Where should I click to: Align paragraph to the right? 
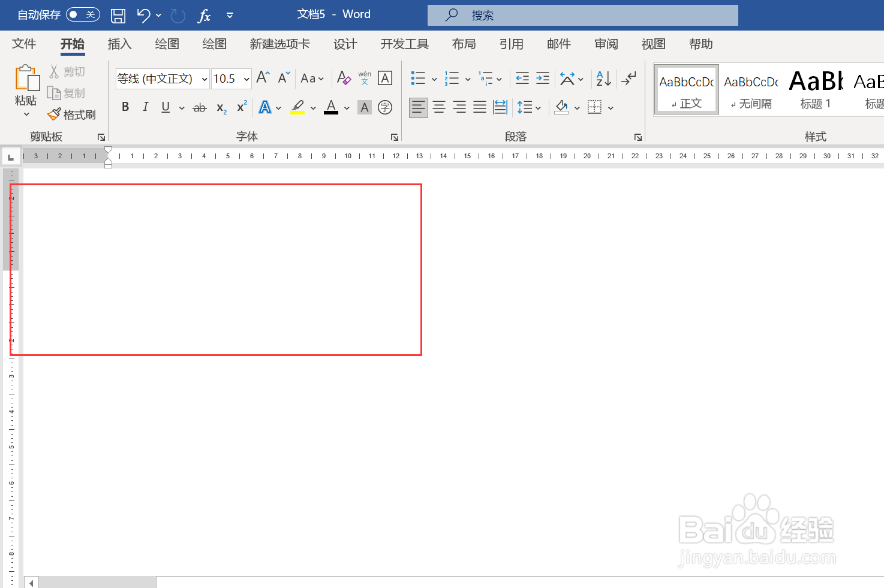tap(459, 107)
